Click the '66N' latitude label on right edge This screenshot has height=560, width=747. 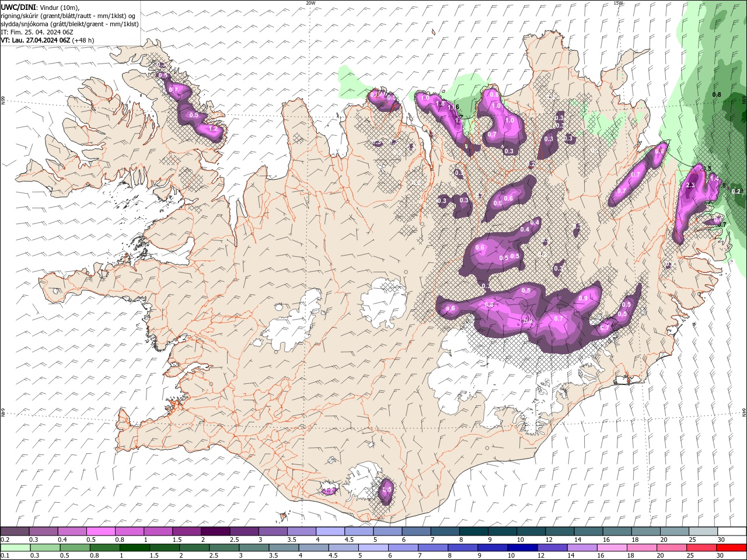744,100
